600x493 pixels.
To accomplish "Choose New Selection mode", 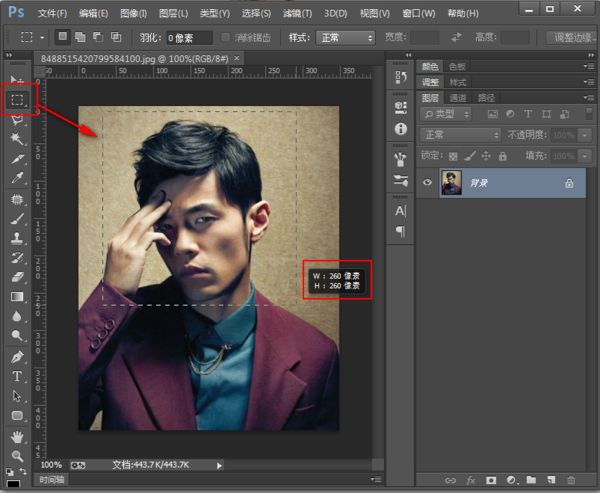I will tap(62, 37).
